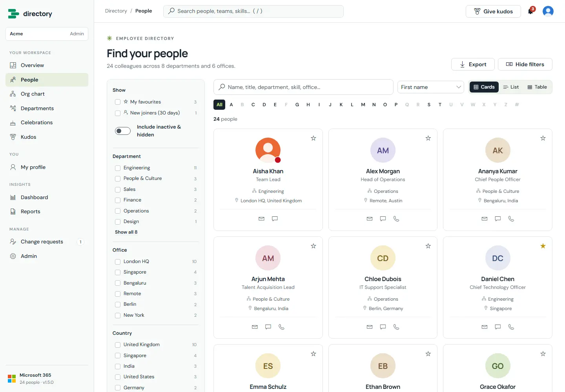Click the Export button
Screen dimensions: 565x392
tap(473, 64)
